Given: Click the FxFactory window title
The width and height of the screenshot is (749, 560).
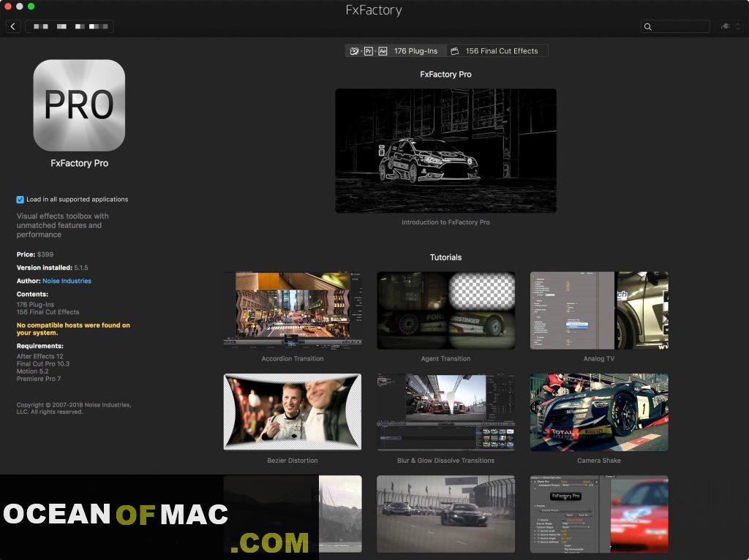Looking at the screenshot, I should 374,10.
